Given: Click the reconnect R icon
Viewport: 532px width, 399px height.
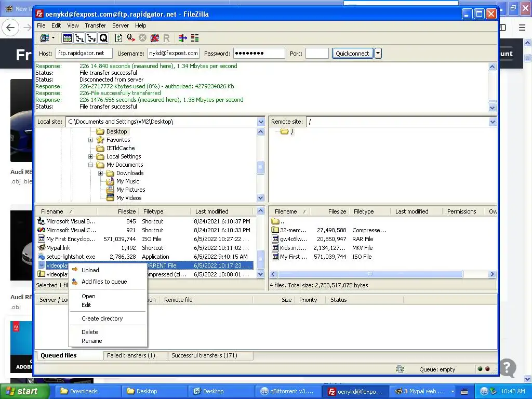Looking at the screenshot, I should click(x=166, y=38).
